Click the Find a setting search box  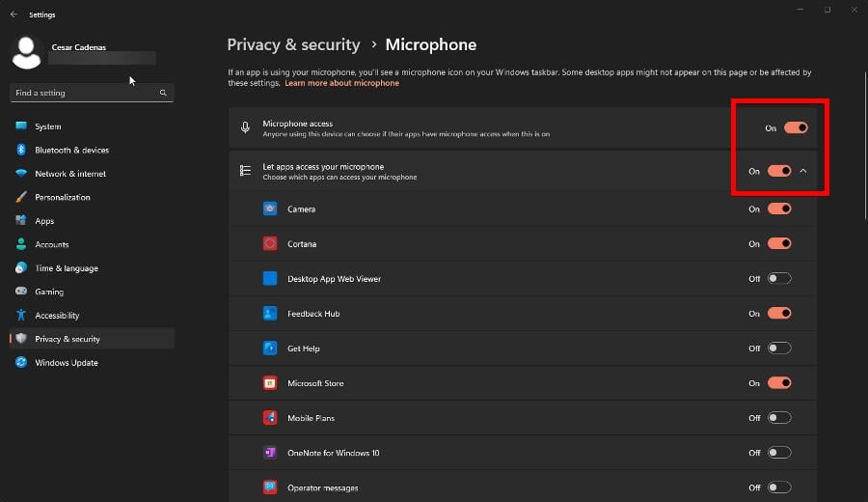point(92,93)
